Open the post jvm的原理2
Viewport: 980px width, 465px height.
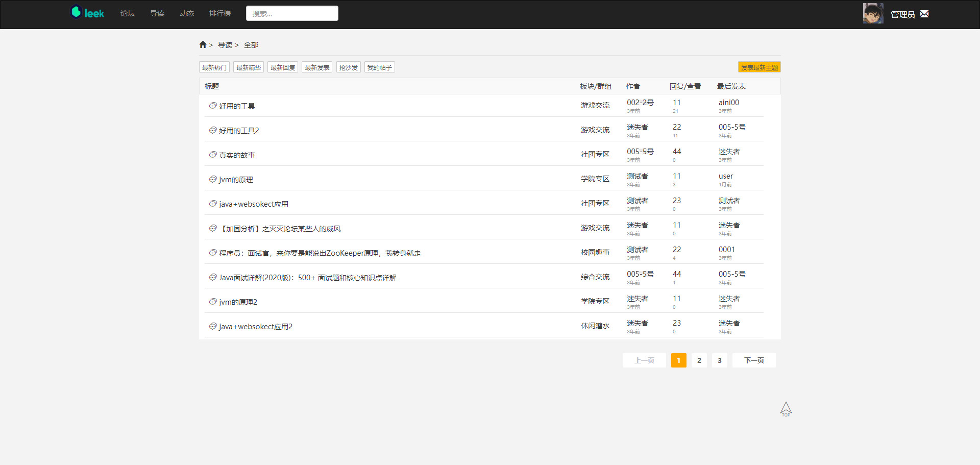click(238, 302)
